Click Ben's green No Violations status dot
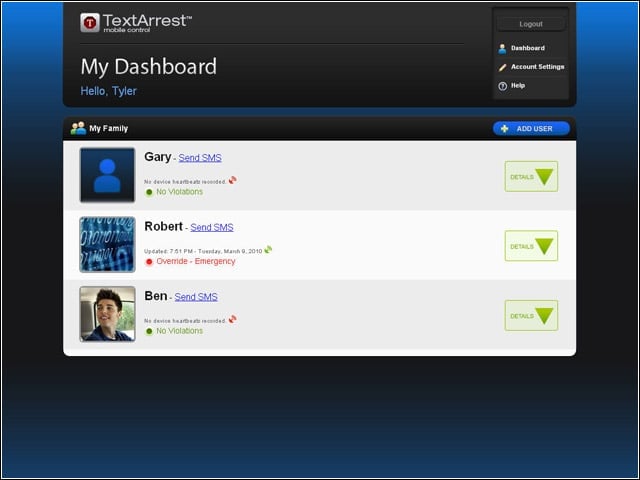The width and height of the screenshot is (640, 480). pos(149,331)
